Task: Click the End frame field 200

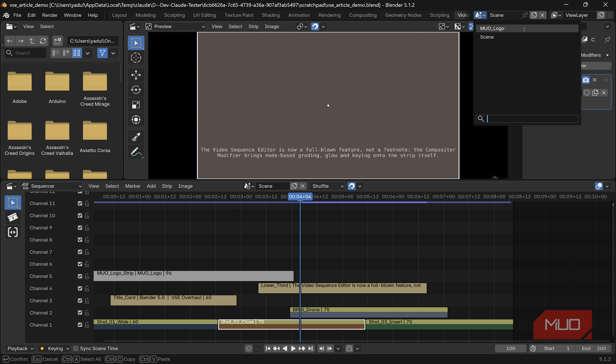Action: pyautogui.click(x=594, y=348)
